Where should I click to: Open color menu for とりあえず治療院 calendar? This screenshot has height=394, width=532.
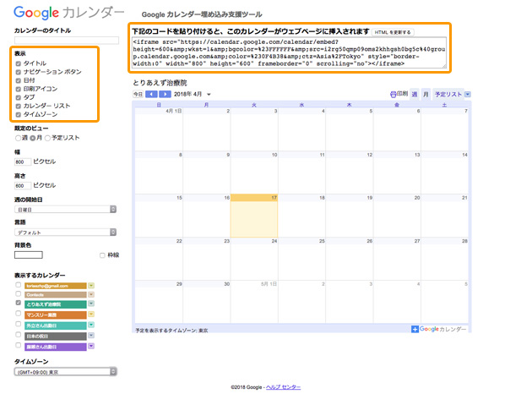[x=91, y=304]
